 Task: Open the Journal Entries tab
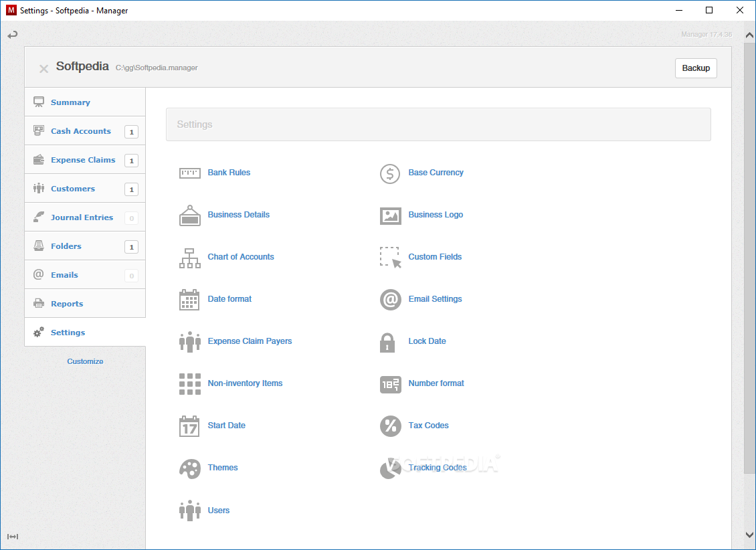point(85,217)
